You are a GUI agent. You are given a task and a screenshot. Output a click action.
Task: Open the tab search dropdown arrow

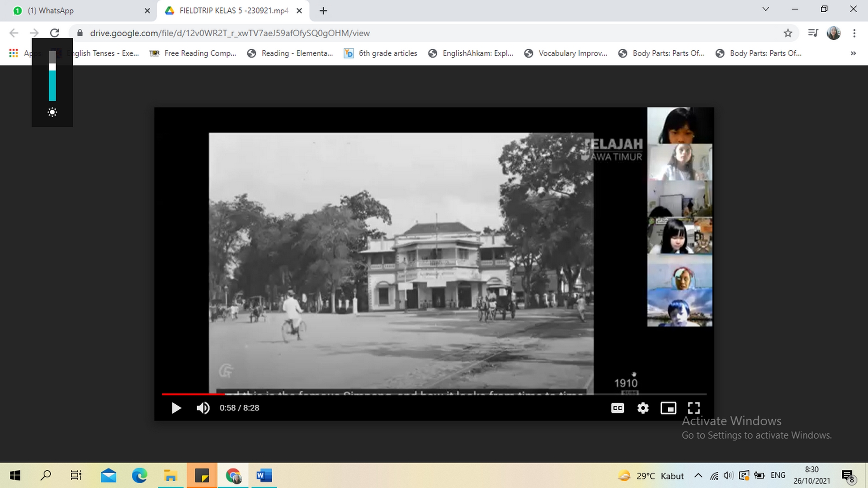(x=765, y=9)
